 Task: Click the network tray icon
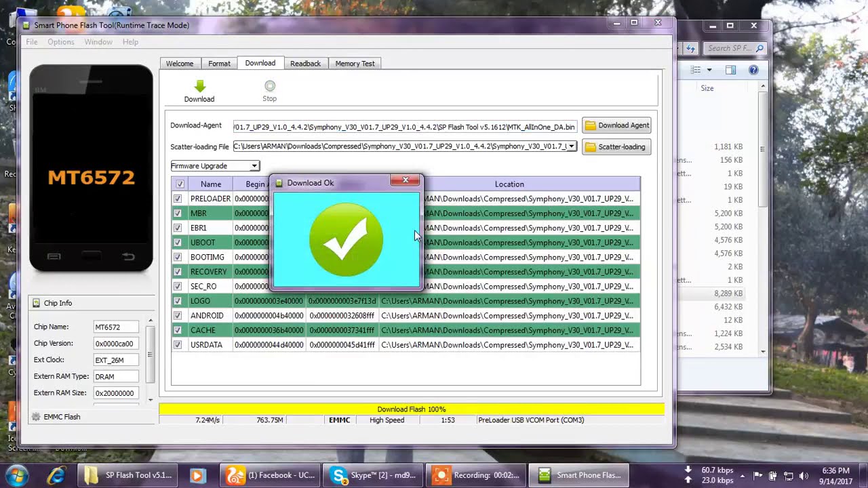coord(789,475)
